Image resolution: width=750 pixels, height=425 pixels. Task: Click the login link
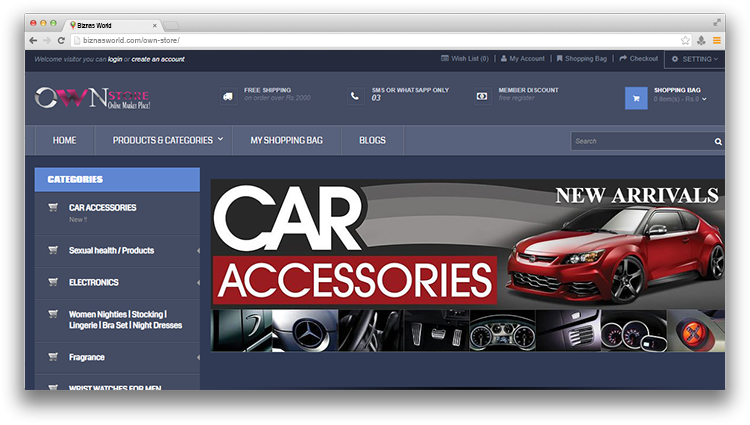point(115,59)
